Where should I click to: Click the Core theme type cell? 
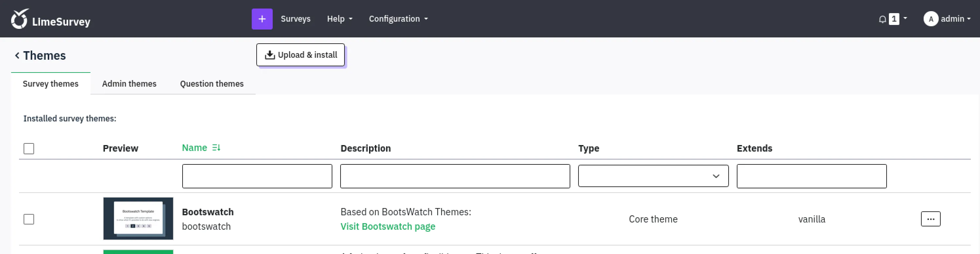(x=653, y=219)
